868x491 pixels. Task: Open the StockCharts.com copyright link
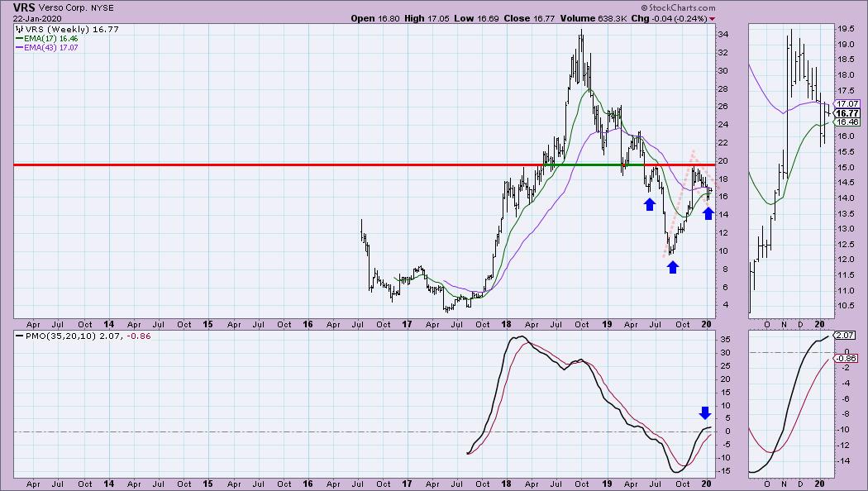tap(678, 7)
